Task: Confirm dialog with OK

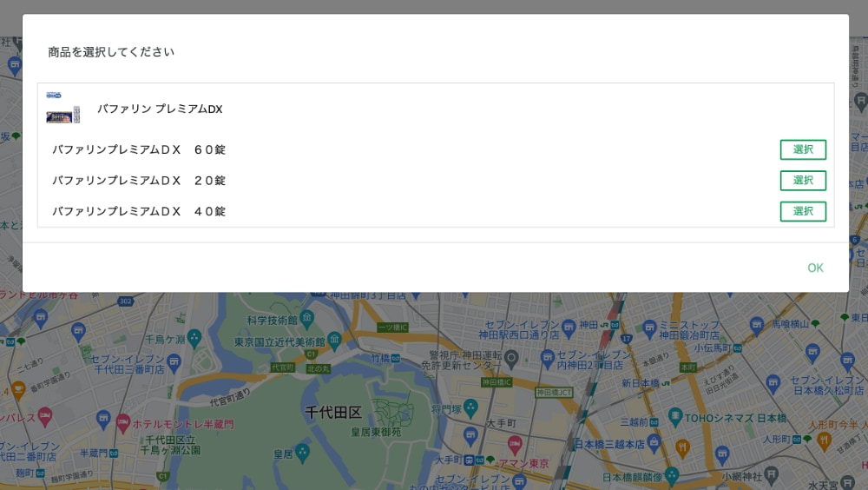Action: [x=815, y=268]
